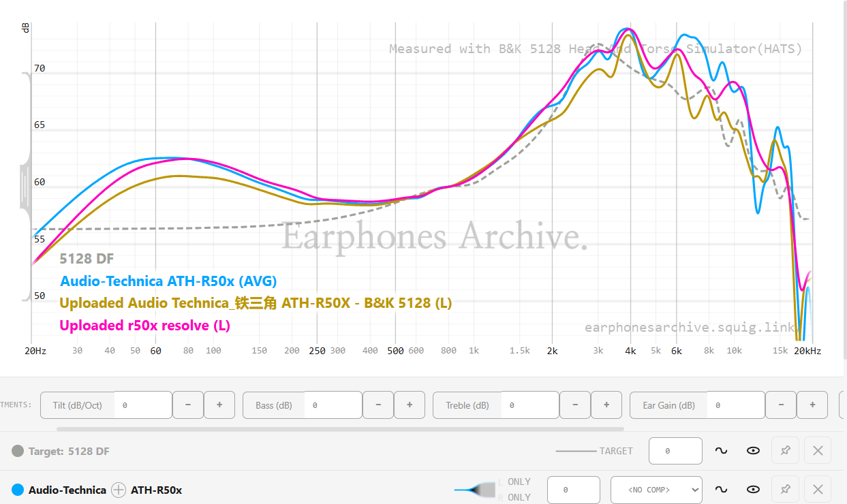The height and width of the screenshot is (504, 847).
Task: Increase Bass with the plus button
Action: tap(410, 405)
